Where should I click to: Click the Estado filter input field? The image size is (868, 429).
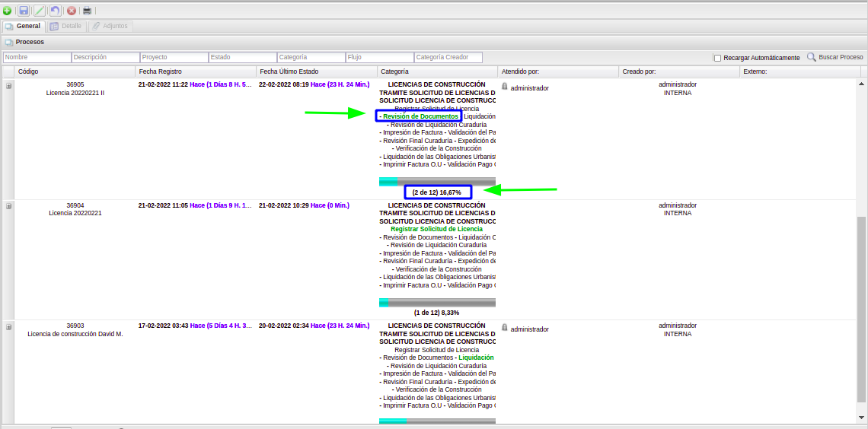[243, 57]
